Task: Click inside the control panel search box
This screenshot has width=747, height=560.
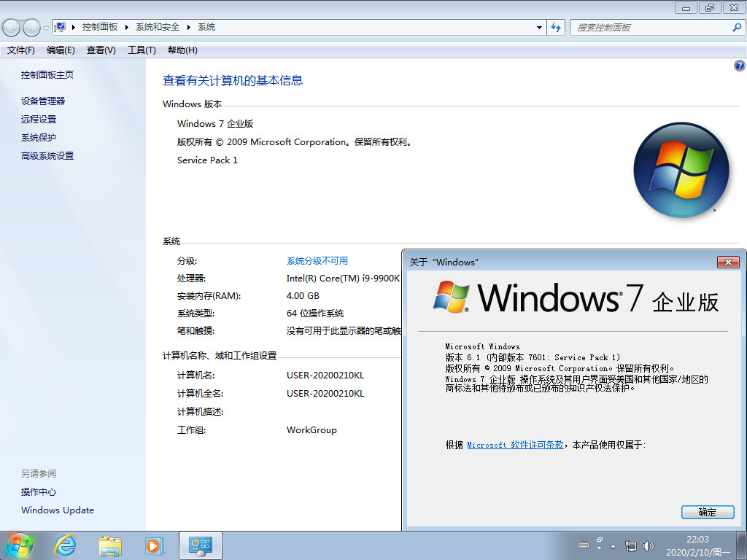Action: tap(649, 27)
